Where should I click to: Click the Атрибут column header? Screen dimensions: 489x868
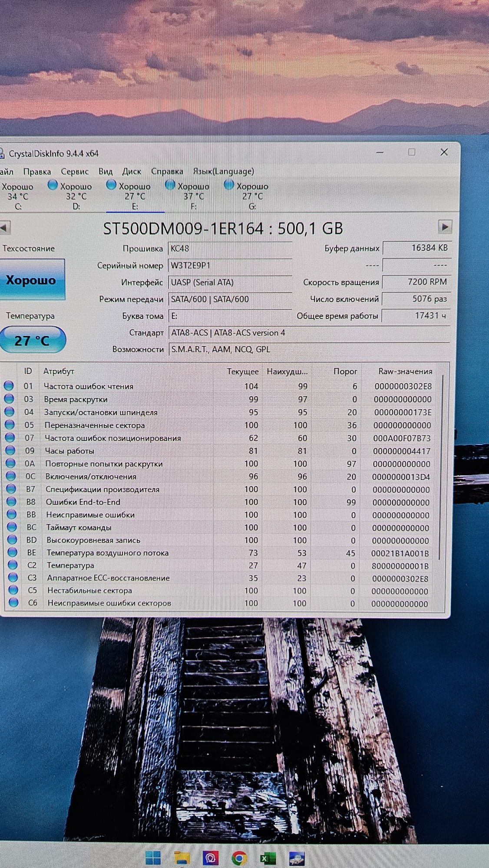click(59, 371)
